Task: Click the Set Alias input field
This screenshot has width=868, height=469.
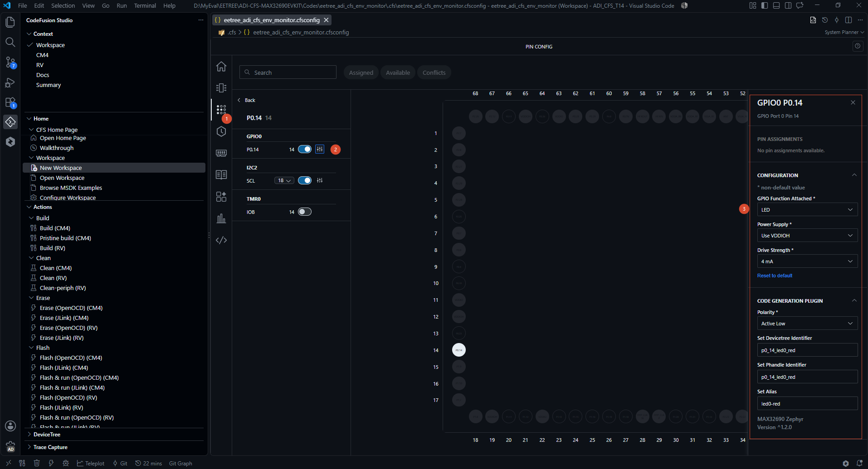Action: [807, 404]
